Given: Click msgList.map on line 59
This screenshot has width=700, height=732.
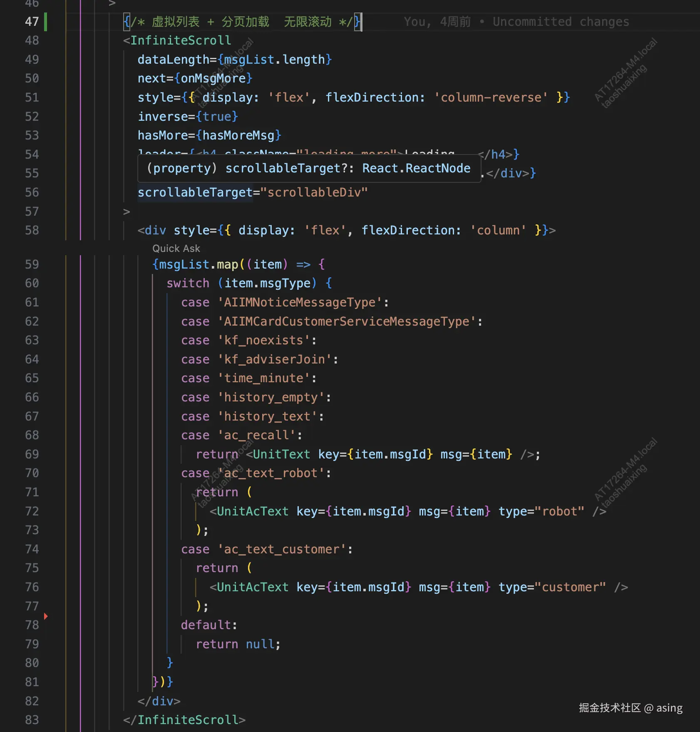Looking at the screenshot, I should tap(199, 264).
